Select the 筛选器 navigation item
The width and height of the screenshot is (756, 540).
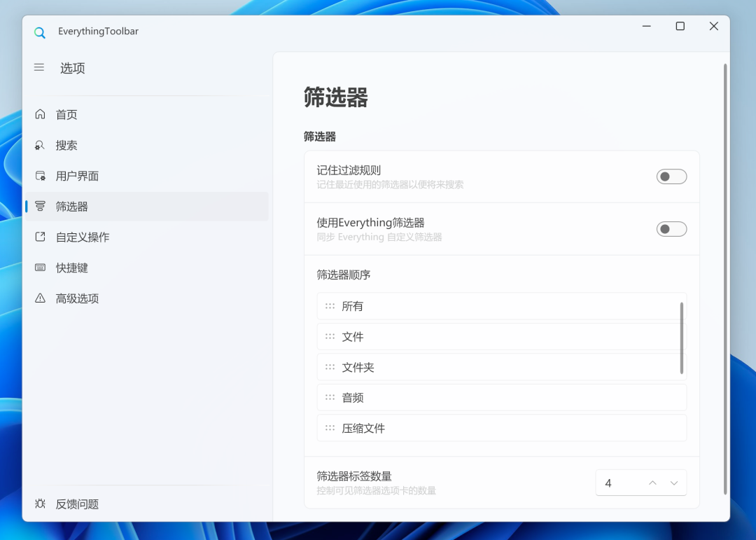click(147, 207)
